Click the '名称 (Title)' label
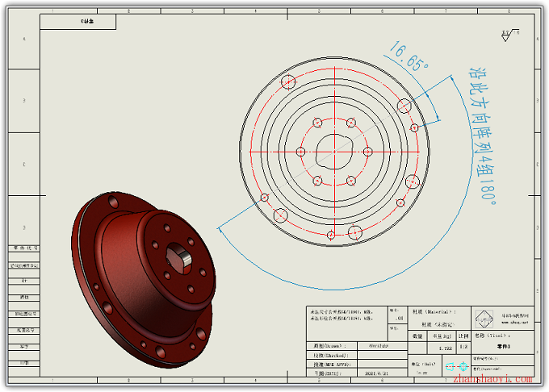 click(492, 336)
